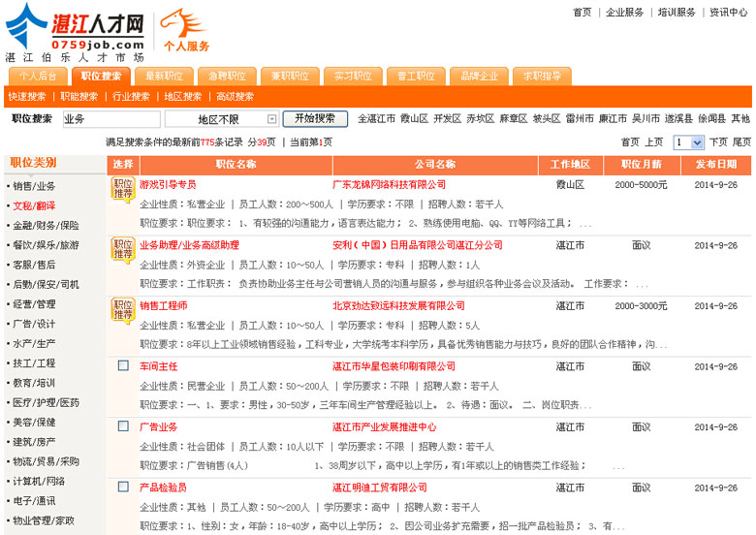The image size is (756, 535).
Task: Filter by 霞山区 region link
Action: 414,119
